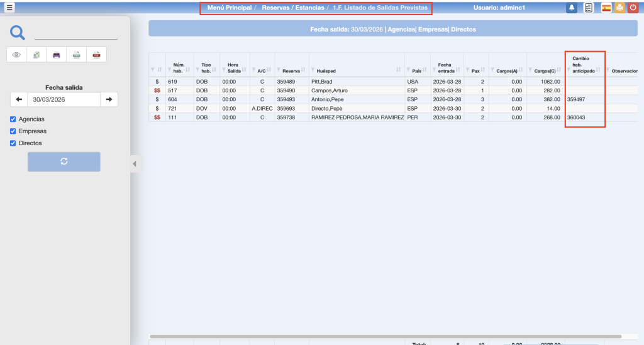Viewport: 644px width, 345px height.
Task: Go to previous departure date arrow
Action: 19,99
